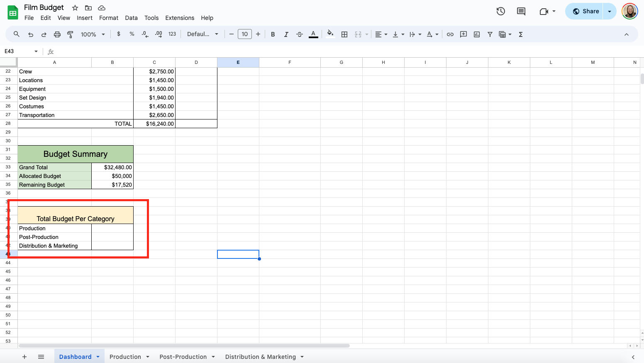644x363 pixels.
Task: Click the Insert link icon
Action: point(450,34)
